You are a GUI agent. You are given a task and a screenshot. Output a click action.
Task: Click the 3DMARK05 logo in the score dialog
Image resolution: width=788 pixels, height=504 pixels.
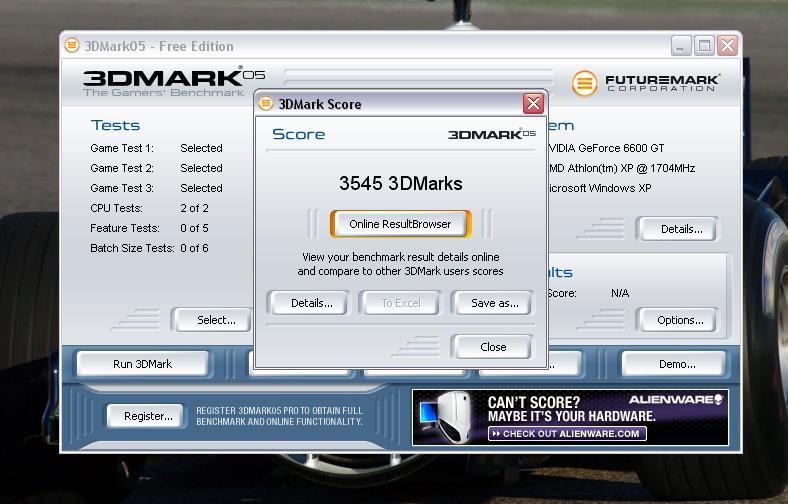point(491,134)
